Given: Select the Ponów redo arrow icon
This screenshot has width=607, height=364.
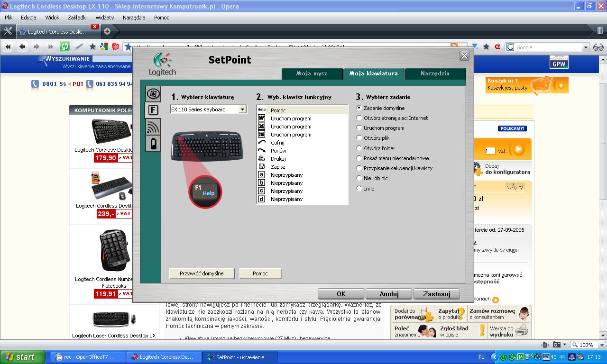Looking at the screenshot, I should tap(261, 151).
